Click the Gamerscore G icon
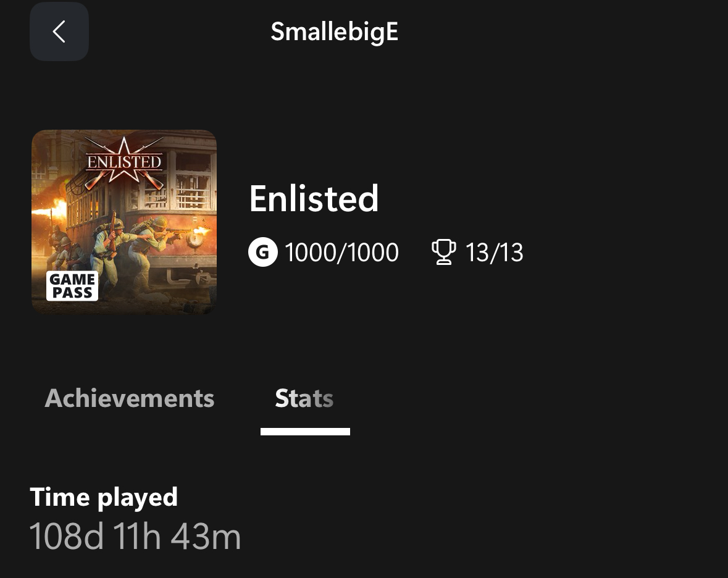This screenshot has height=578, width=728. click(x=262, y=253)
